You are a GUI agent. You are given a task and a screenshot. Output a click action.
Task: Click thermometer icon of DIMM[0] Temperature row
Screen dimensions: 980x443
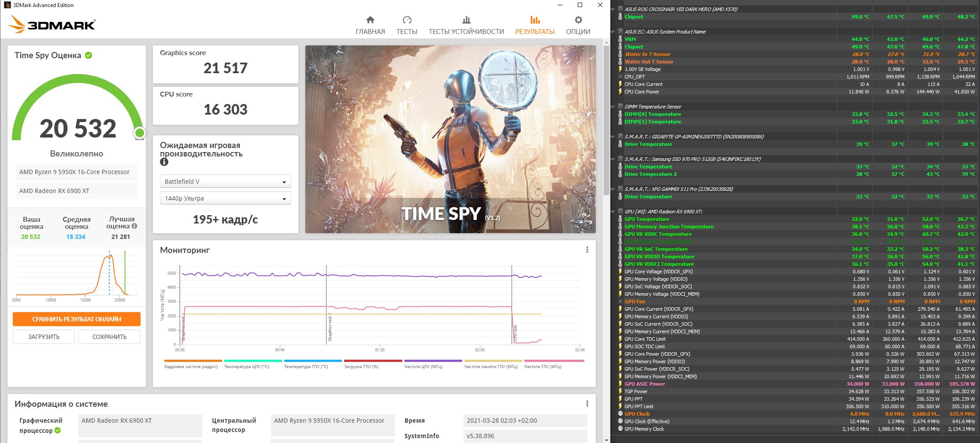620,114
